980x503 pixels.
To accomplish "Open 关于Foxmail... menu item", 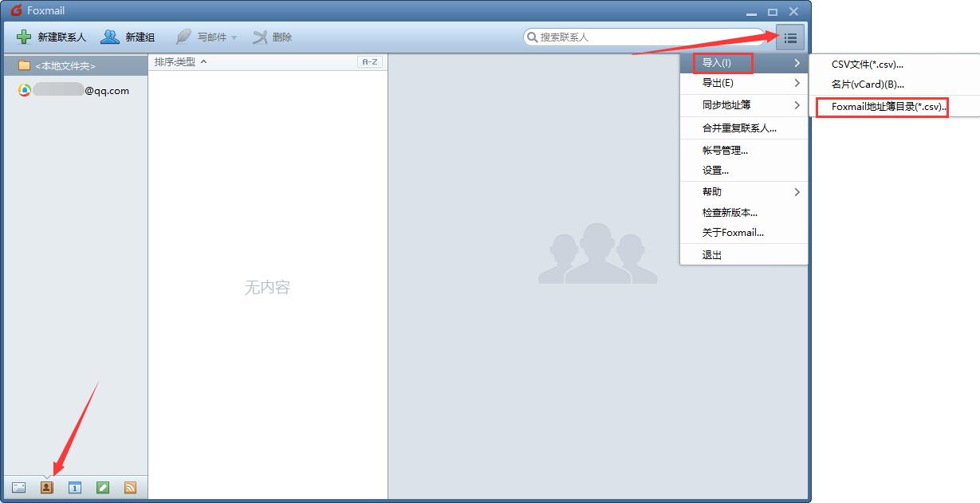I will pyautogui.click(x=744, y=232).
